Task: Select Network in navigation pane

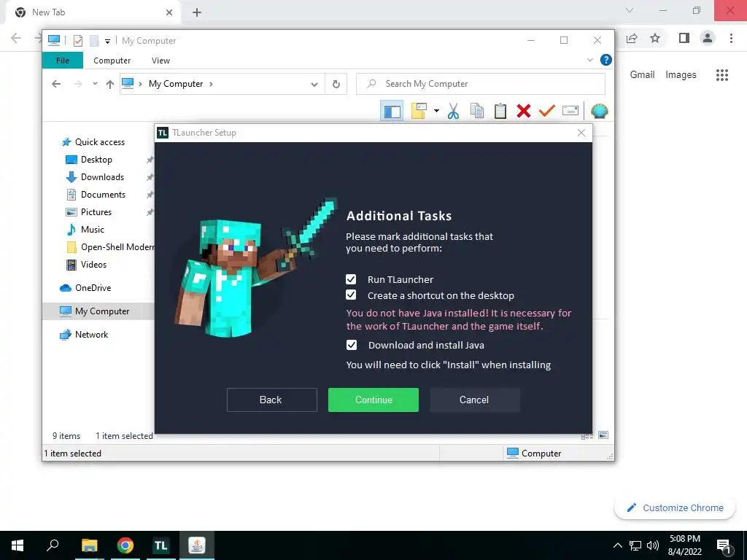Action: tap(91, 335)
